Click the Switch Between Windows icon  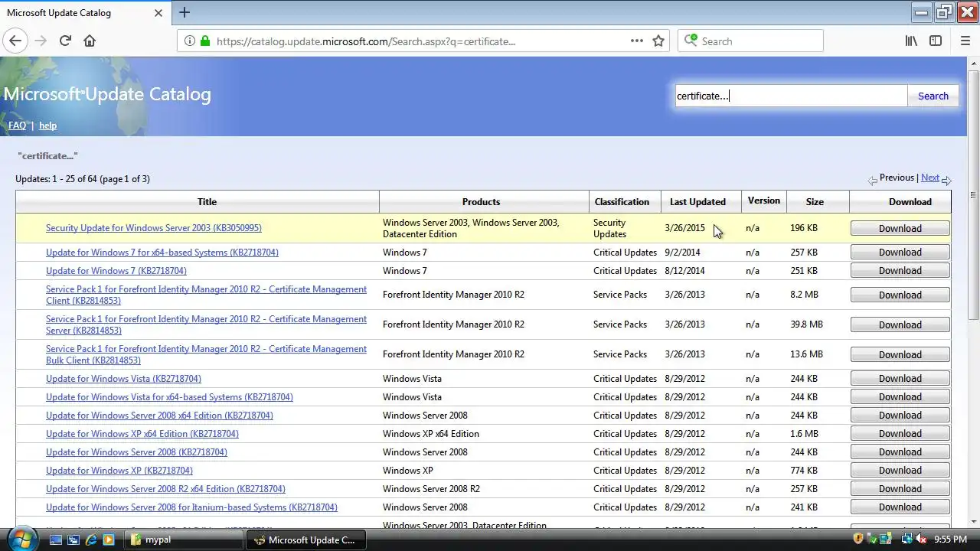click(73, 540)
